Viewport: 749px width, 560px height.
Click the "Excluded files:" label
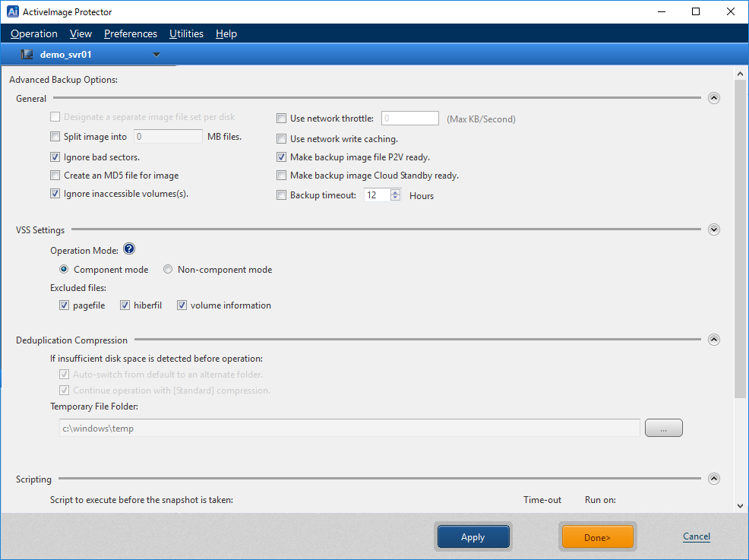tap(78, 288)
